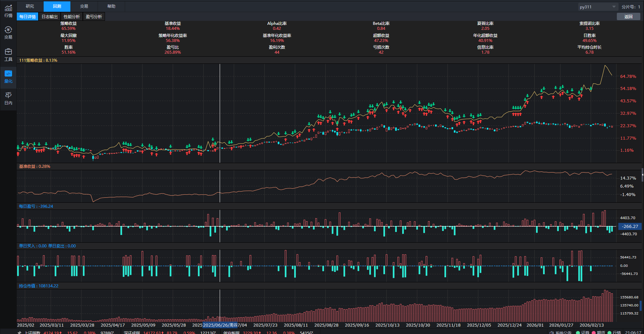
Task: Click the red 期货 connection status indicator
Action: [x=594, y=332]
